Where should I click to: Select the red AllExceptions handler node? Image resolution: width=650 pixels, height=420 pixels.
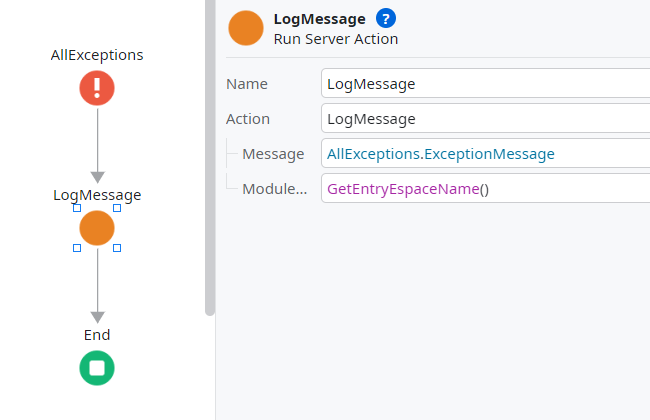click(97, 88)
